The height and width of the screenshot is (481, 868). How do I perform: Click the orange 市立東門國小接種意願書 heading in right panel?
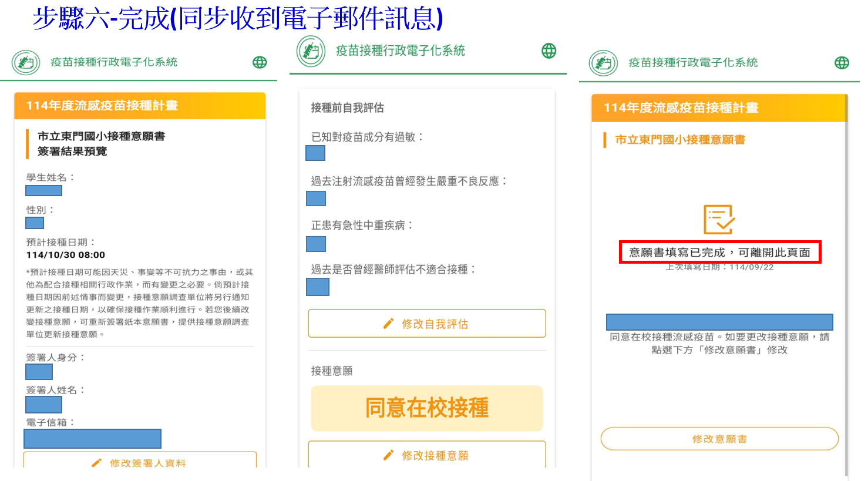(x=680, y=140)
